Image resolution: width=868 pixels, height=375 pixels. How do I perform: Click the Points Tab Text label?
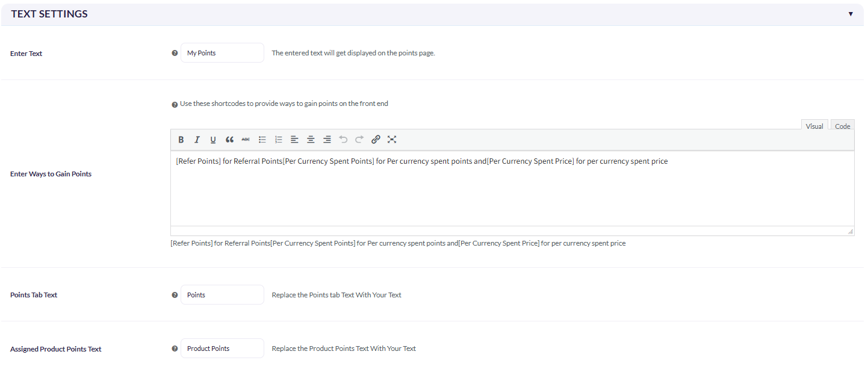click(x=34, y=295)
